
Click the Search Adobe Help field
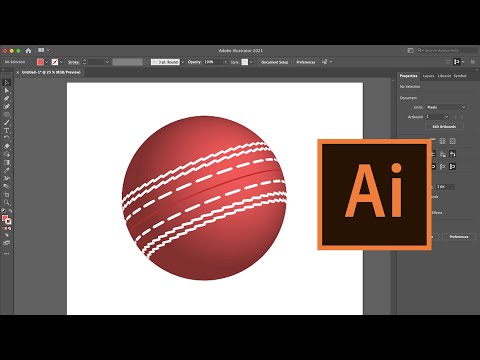click(x=448, y=50)
